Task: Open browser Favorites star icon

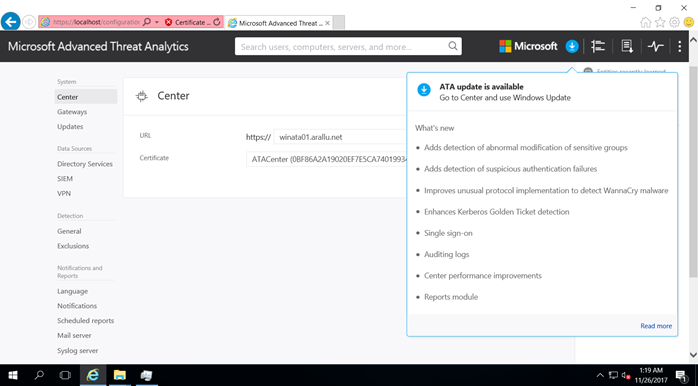Action: tap(660, 22)
